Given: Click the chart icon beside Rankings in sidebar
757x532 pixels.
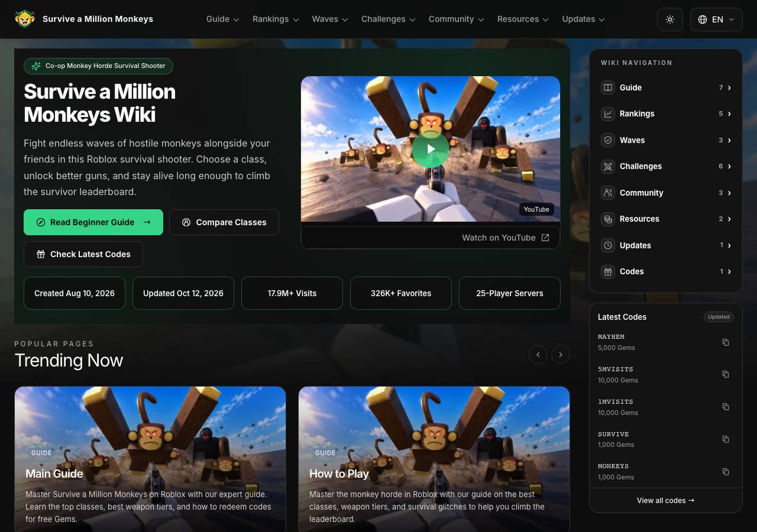Looking at the screenshot, I should tap(608, 113).
